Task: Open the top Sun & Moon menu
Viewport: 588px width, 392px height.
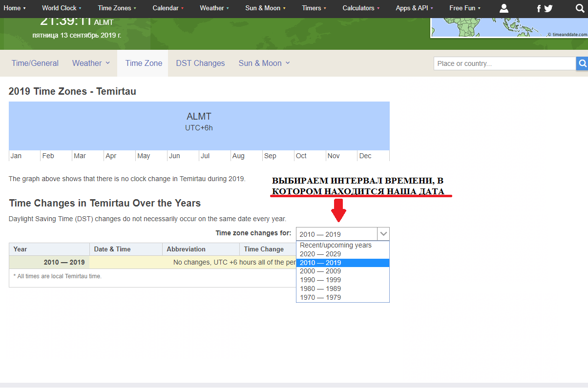Action: [265, 8]
